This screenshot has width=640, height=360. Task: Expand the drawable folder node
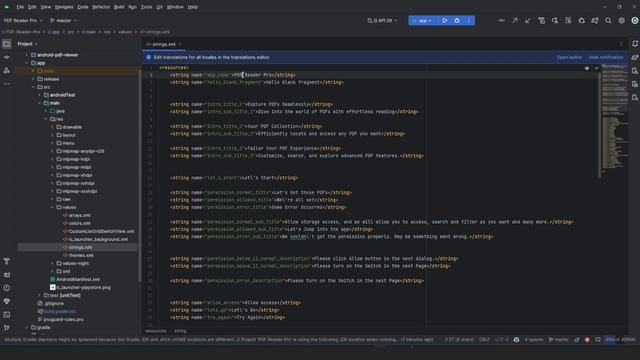click(x=52, y=127)
